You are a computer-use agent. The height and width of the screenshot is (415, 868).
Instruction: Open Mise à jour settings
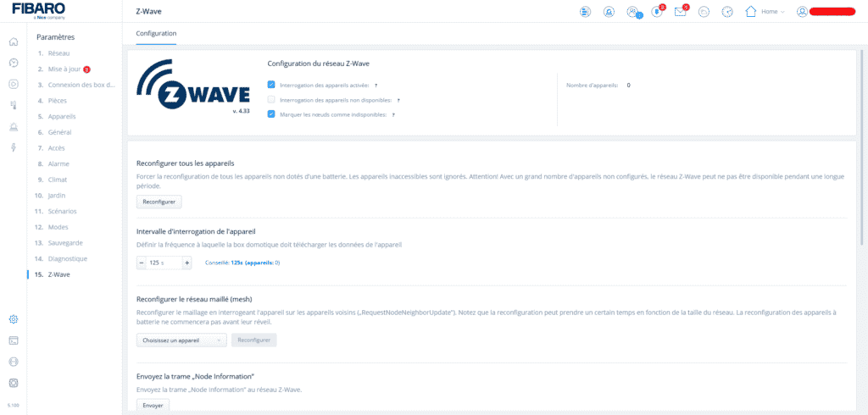[x=64, y=69]
